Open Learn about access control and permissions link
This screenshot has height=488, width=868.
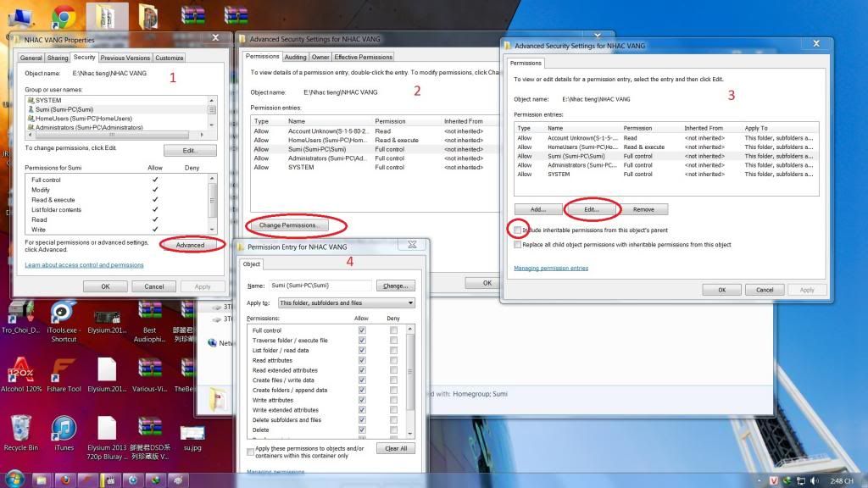coord(84,265)
